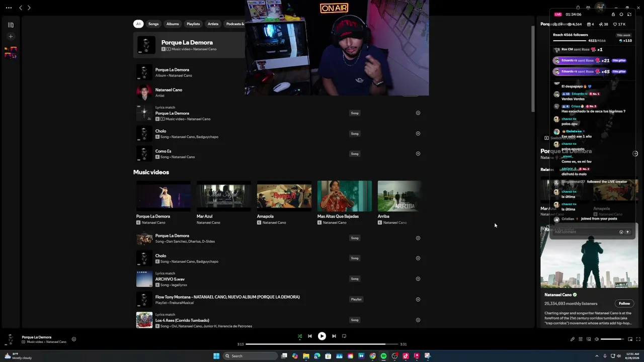
Task: Go forward with the right arrow
Action: (29, 8)
